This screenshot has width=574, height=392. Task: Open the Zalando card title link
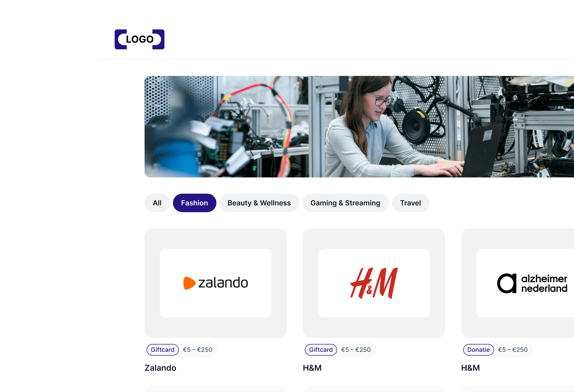click(160, 368)
